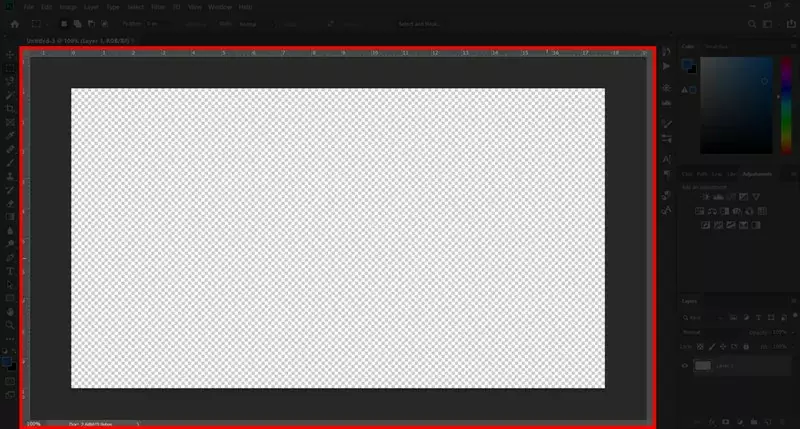This screenshot has height=429, width=800.
Task: Toggle lock position in Layers panel
Action: pos(723,347)
